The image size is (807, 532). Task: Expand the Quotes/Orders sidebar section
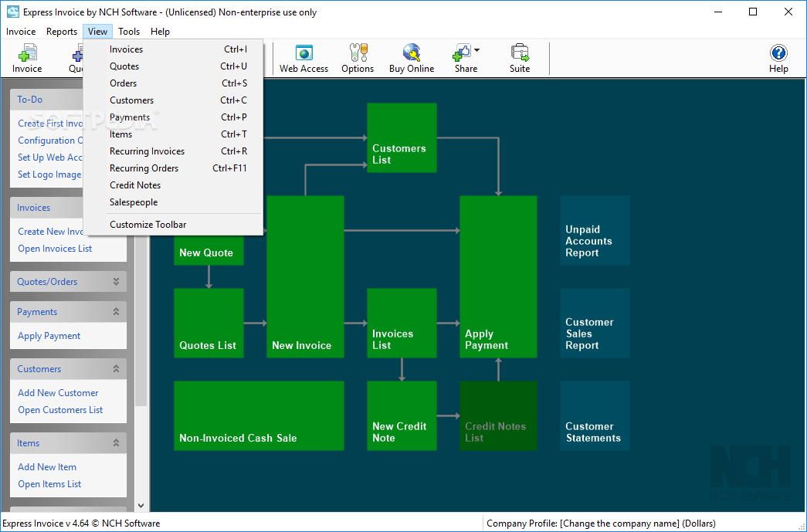click(117, 281)
